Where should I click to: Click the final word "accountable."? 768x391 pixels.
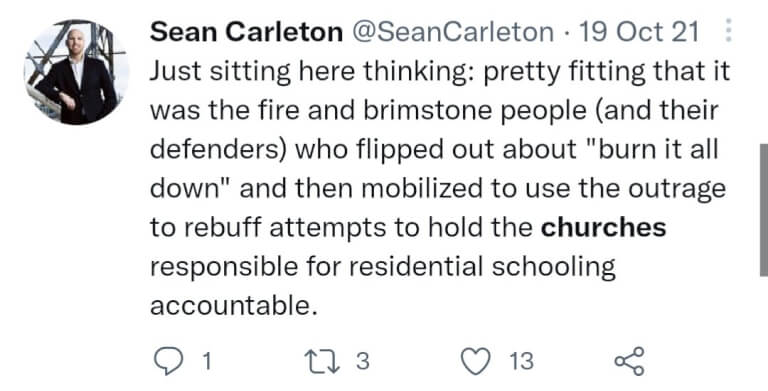tap(230, 306)
